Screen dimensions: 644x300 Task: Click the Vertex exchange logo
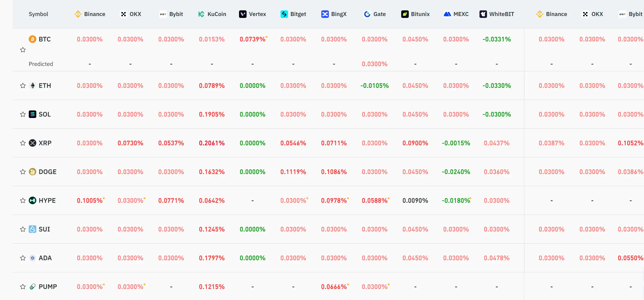point(243,14)
